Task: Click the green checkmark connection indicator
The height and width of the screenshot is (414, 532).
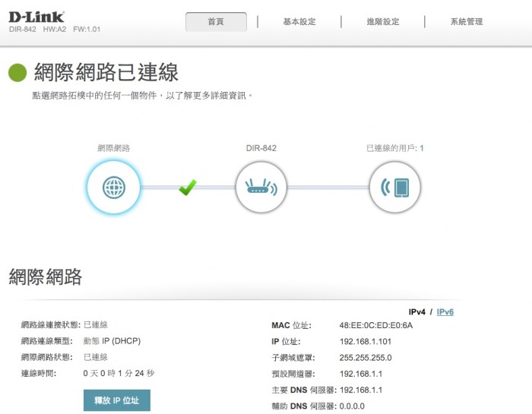Action: (187, 186)
